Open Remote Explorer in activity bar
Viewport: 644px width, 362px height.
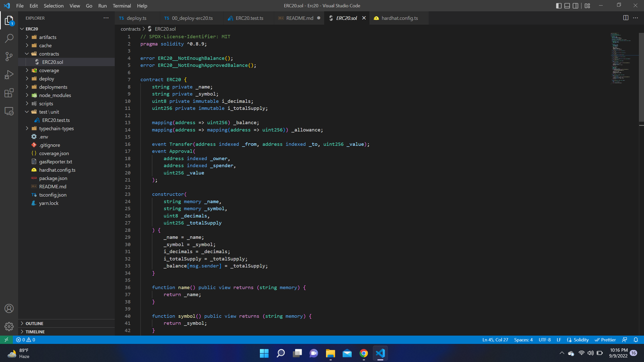[9, 111]
